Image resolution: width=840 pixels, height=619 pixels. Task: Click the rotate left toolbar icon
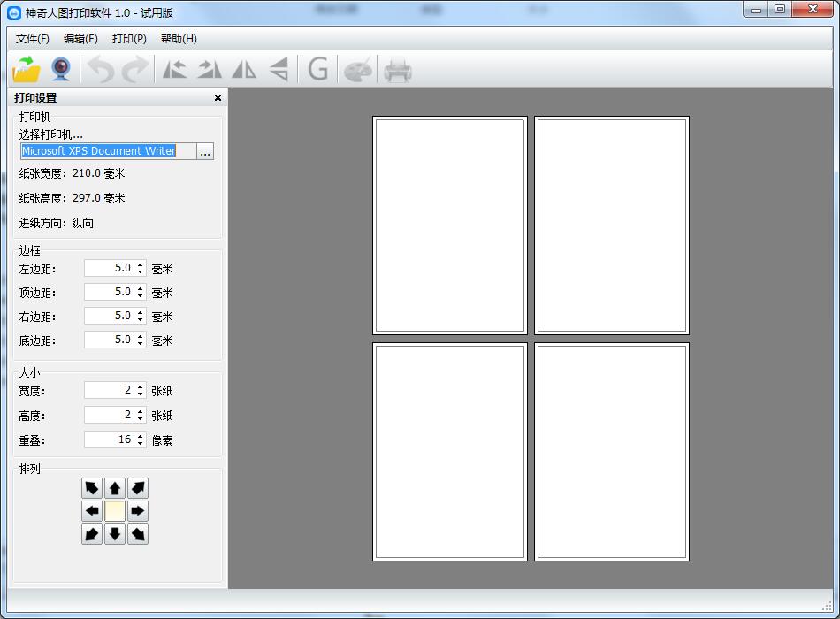(x=174, y=69)
